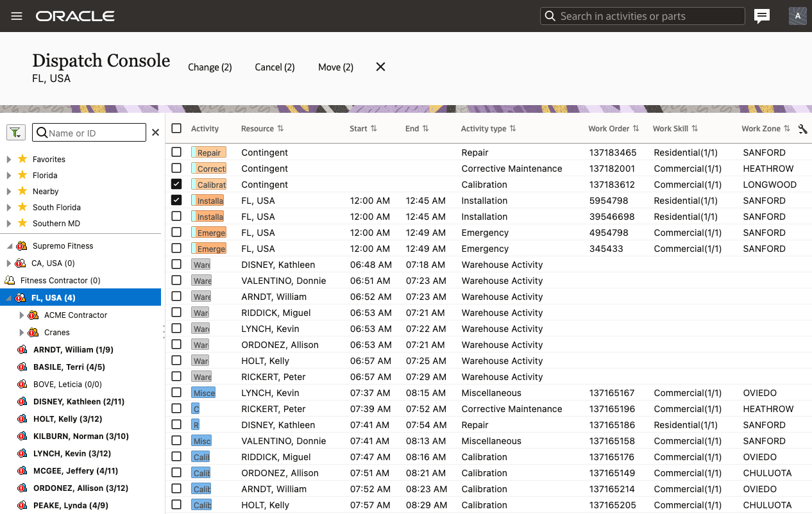Open the chat messages icon
The image size is (812, 514).
(x=762, y=16)
